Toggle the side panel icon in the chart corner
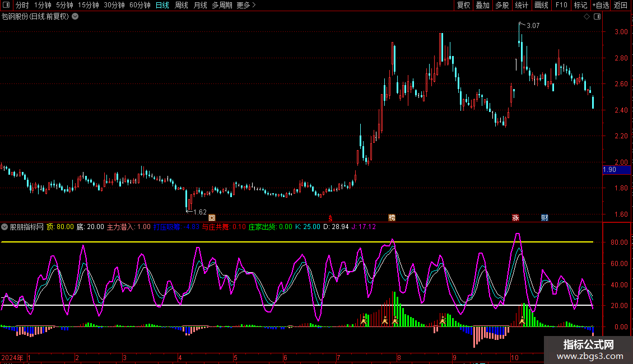The width and height of the screenshot is (633, 364). (x=597, y=17)
